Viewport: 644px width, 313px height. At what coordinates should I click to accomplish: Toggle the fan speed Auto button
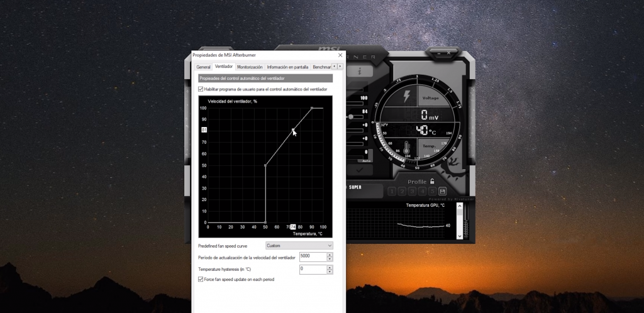(x=367, y=161)
